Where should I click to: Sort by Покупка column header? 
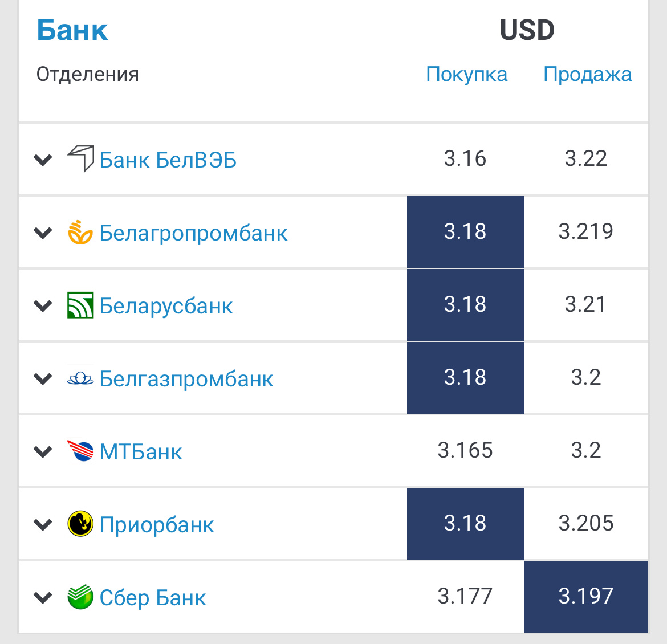(x=467, y=75)
